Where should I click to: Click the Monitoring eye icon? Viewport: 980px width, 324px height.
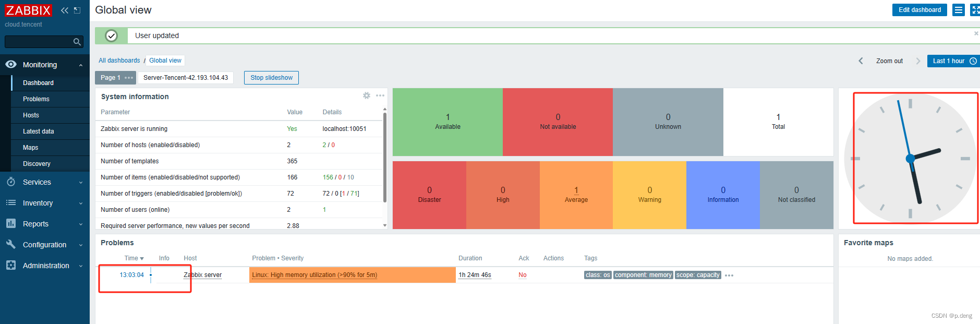[x=11, y=65]
